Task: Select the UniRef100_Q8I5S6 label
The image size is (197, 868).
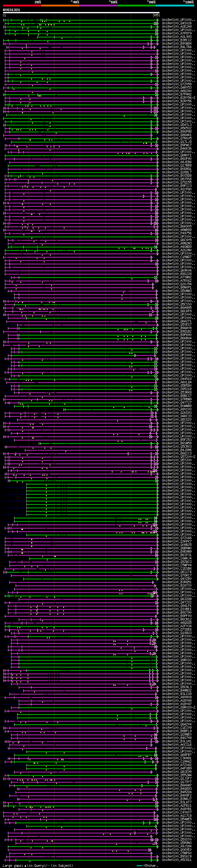Action: tap(177, 179)
